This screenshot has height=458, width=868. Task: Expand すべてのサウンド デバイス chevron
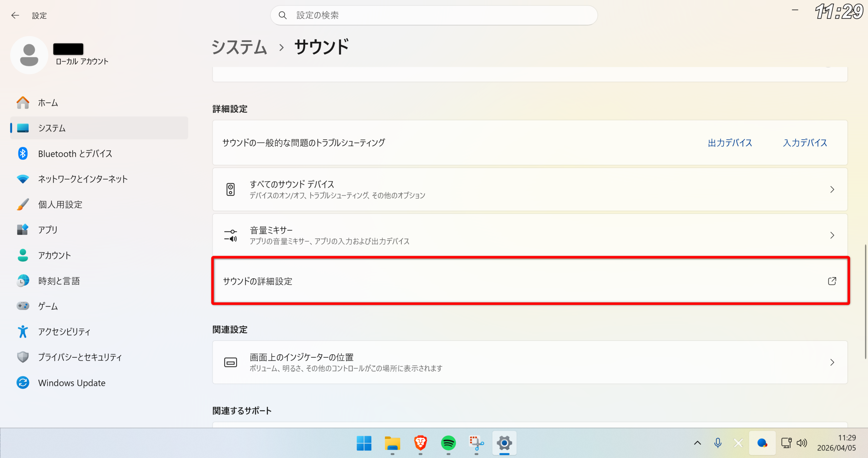(832, 190)
